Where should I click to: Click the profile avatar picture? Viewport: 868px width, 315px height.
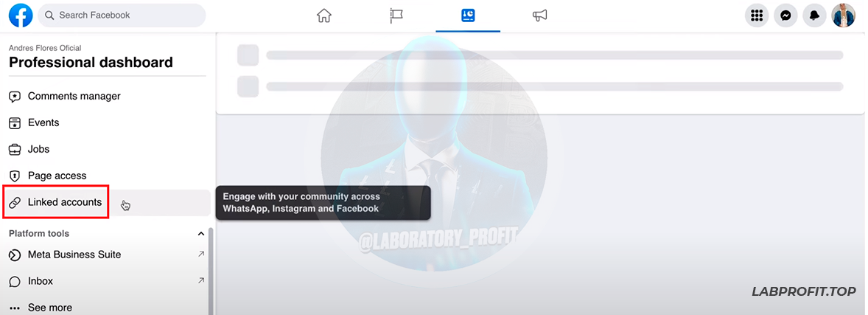tap(843, 15)
